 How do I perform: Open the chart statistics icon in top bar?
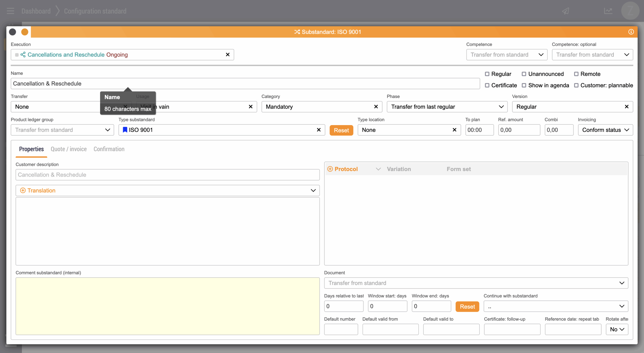click(608, 11)
